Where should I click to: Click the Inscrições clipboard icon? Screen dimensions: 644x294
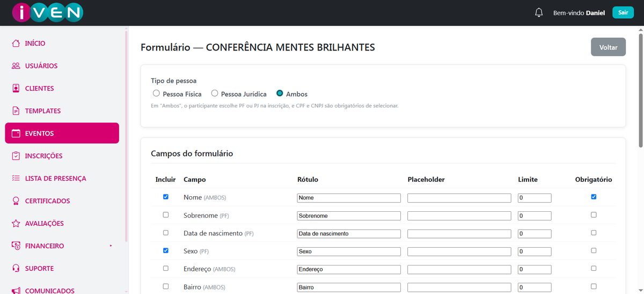[x=16, y=156]
